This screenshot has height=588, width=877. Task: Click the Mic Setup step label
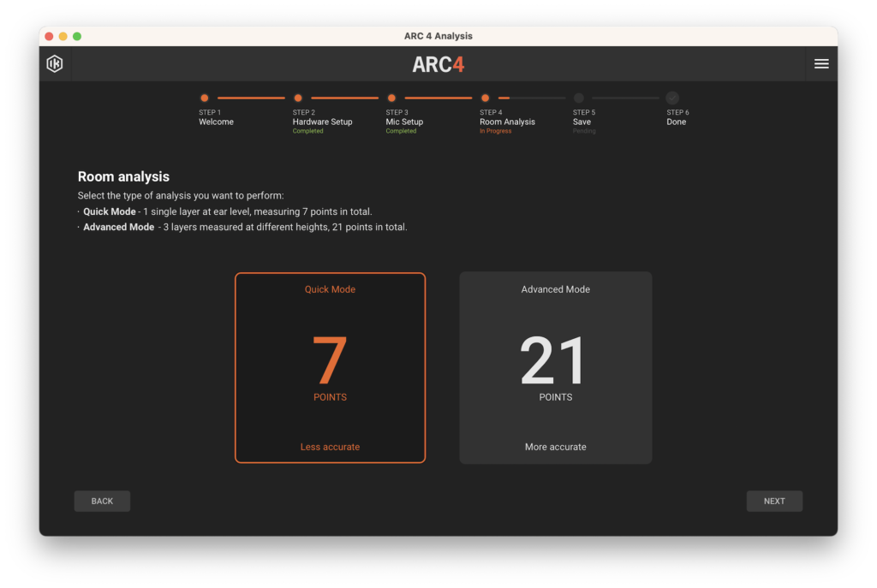pos(404,122)
